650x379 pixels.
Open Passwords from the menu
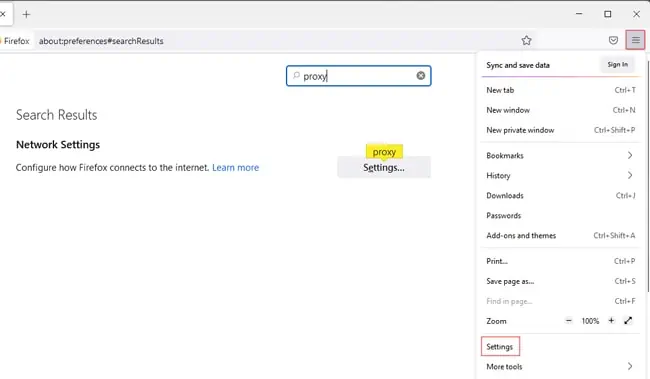[x=560, y=215]
